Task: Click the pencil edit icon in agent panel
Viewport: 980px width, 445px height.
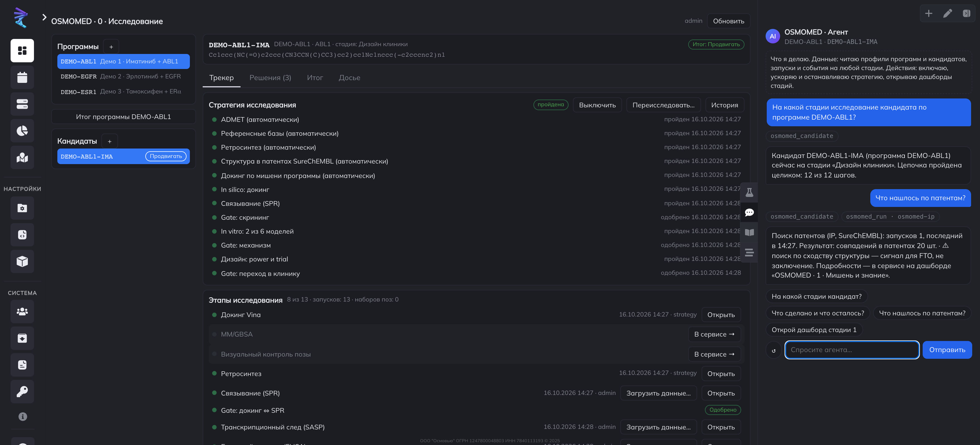Action: click(947, 14)
